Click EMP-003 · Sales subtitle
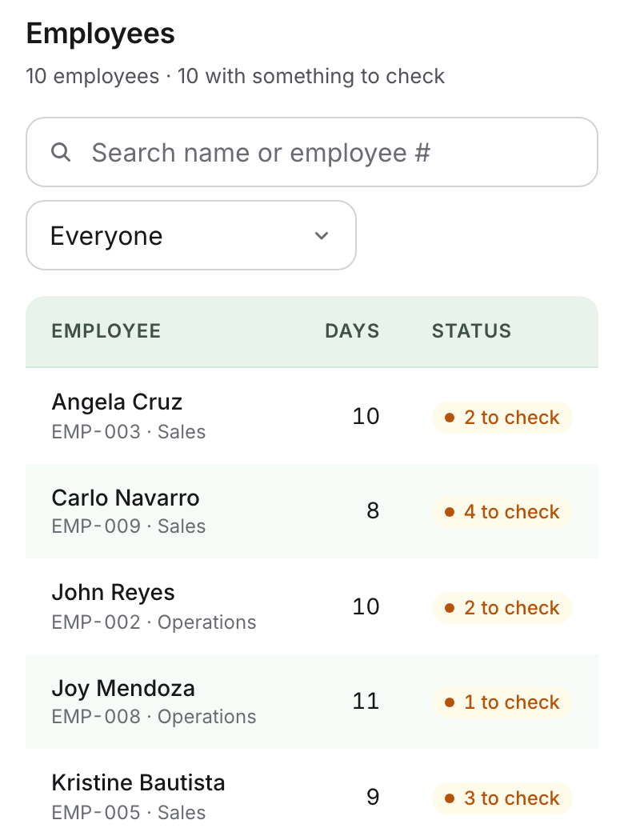Viewport: 624px width, 840px height. pos(129,432)
